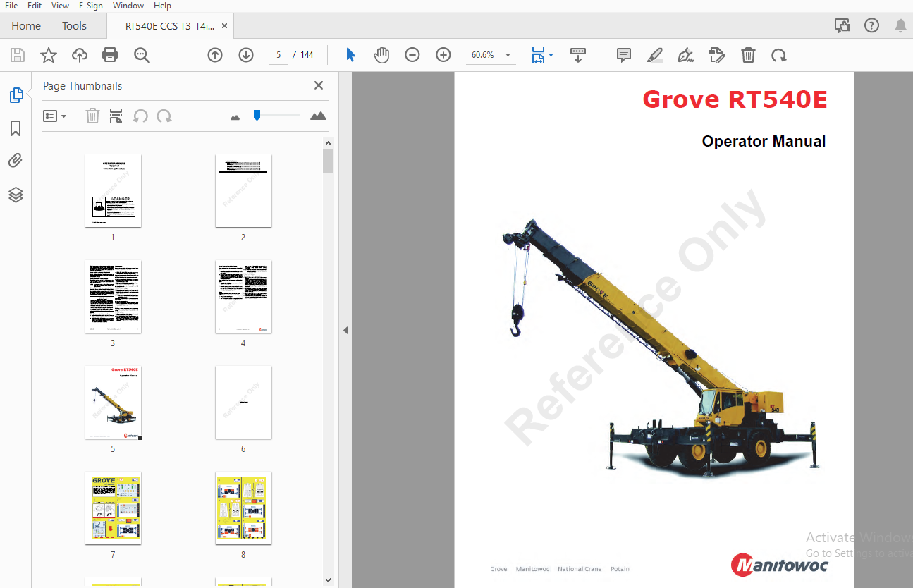Collapse the navigation pane with the side arrow
This screenshot has height=588, width=913.
(x=345, y=330)
